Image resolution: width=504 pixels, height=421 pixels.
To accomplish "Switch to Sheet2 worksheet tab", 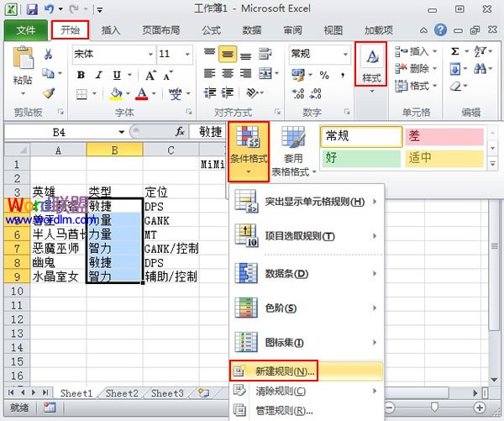I will coord(122,393).
